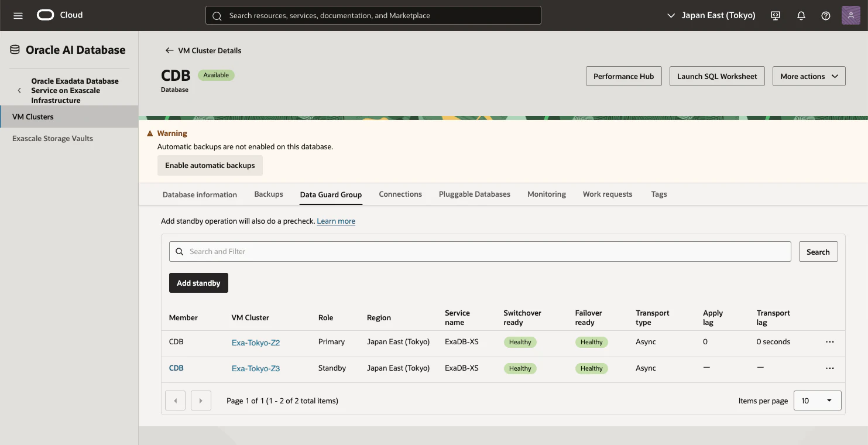Open the user profile avatar
Viewport: 868px width, 445px height.
[850, 16]
